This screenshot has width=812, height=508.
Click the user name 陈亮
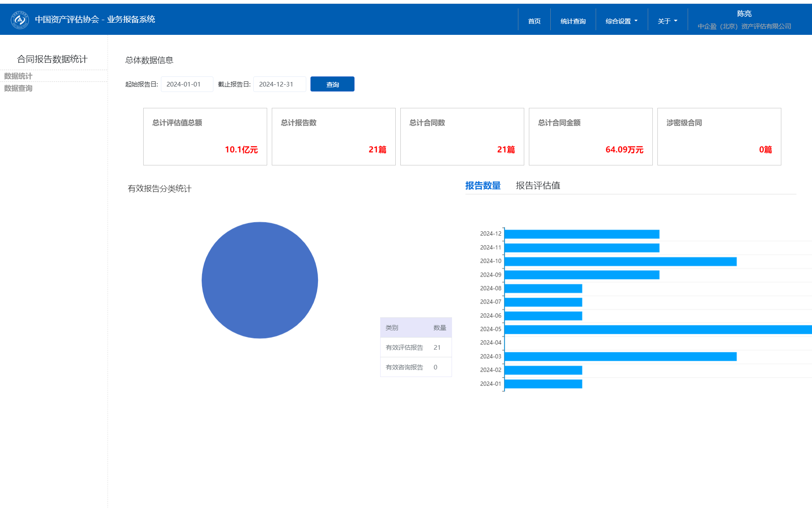coord(744,14)
